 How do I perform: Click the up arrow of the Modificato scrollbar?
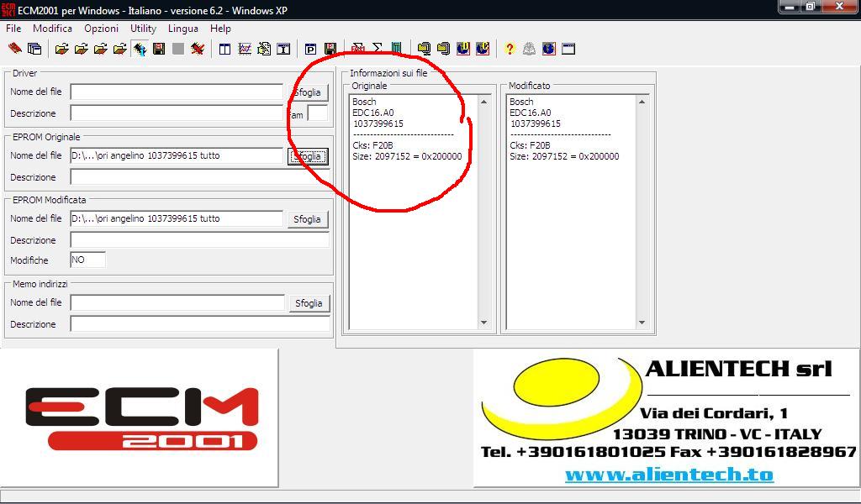pos(642,102)
